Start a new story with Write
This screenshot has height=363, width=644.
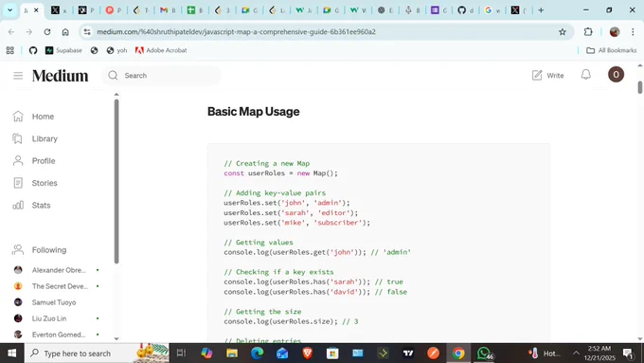(x=548, y=75)
